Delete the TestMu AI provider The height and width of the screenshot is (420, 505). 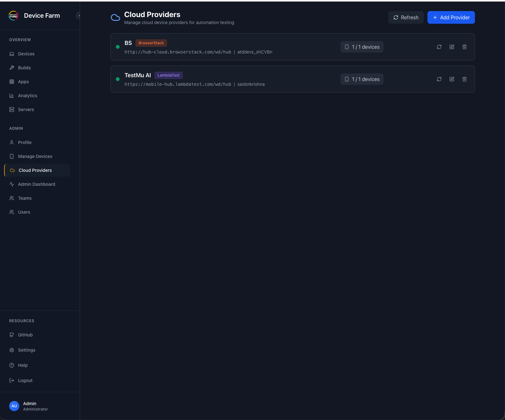tap(464, 79)
